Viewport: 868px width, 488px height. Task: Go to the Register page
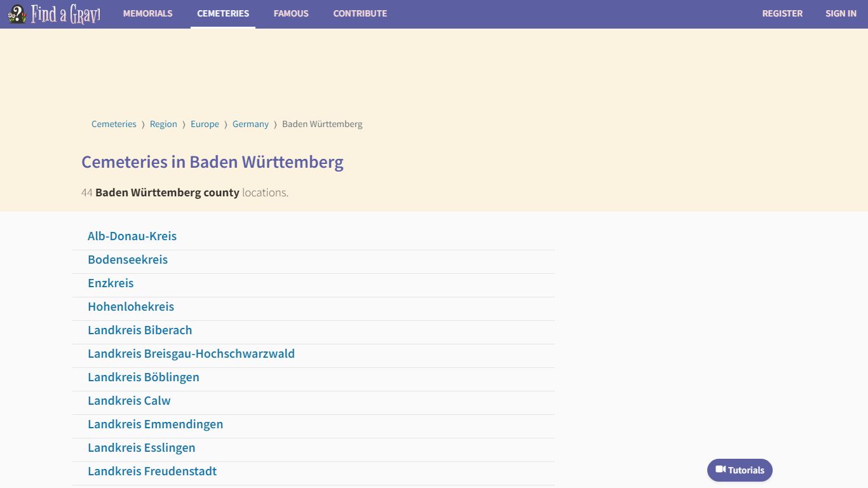coord(782,13)
